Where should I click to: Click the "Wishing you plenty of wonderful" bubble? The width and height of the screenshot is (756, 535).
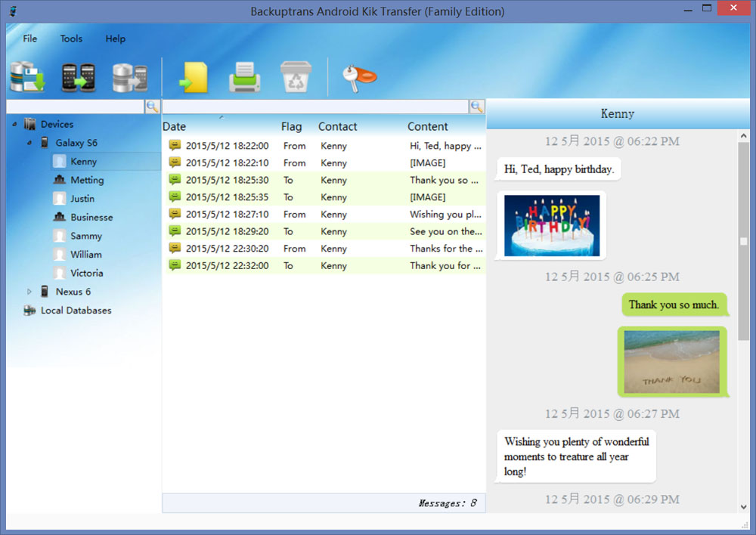click(x=577, y=456)
